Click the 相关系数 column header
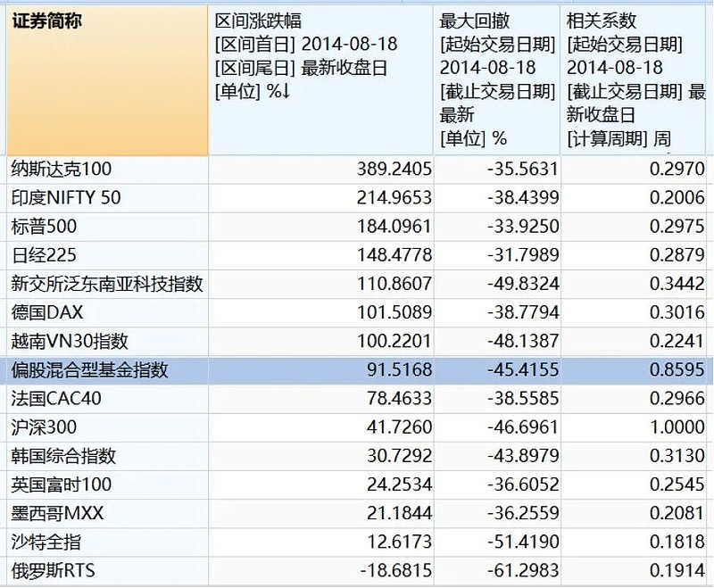This screenshot has height=588, width=714. [633, 80]
